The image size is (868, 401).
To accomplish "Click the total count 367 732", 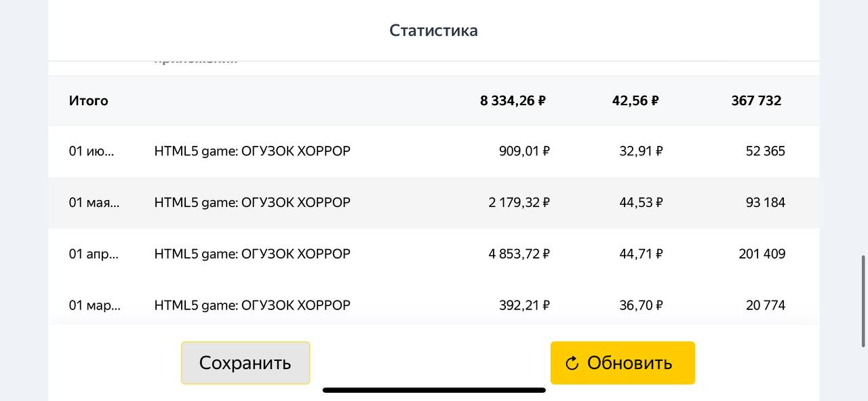I will pyautogui.click(x=756, y=100).
